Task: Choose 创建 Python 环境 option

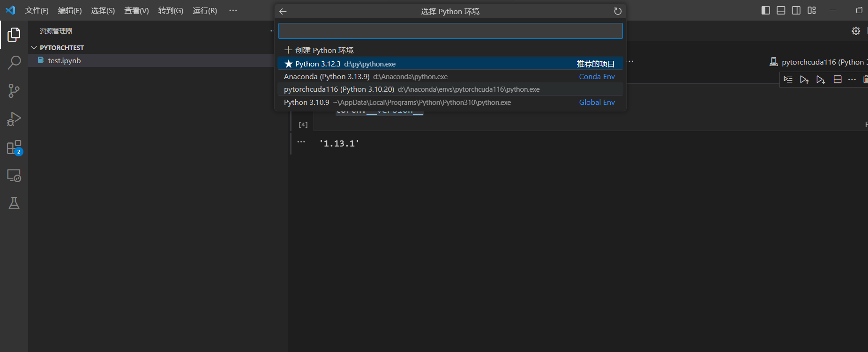Action: coord(450,50)
